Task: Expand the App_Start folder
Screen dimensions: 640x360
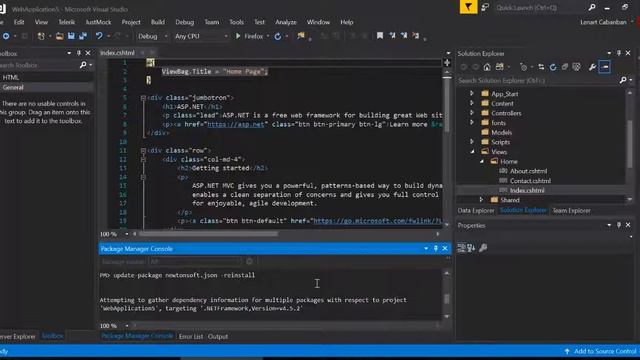Action: 472,93
